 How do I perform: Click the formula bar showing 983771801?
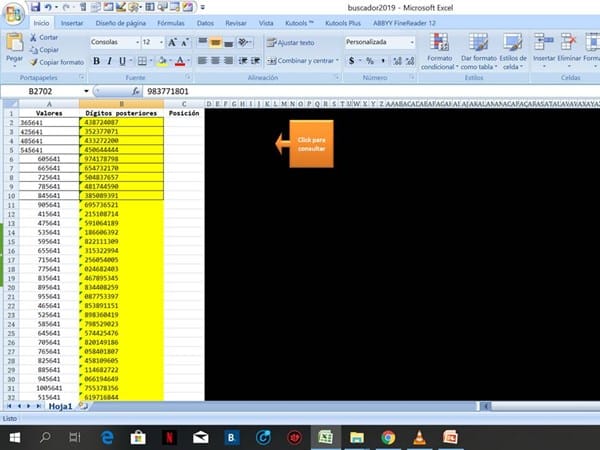click(x=371, y=91)
